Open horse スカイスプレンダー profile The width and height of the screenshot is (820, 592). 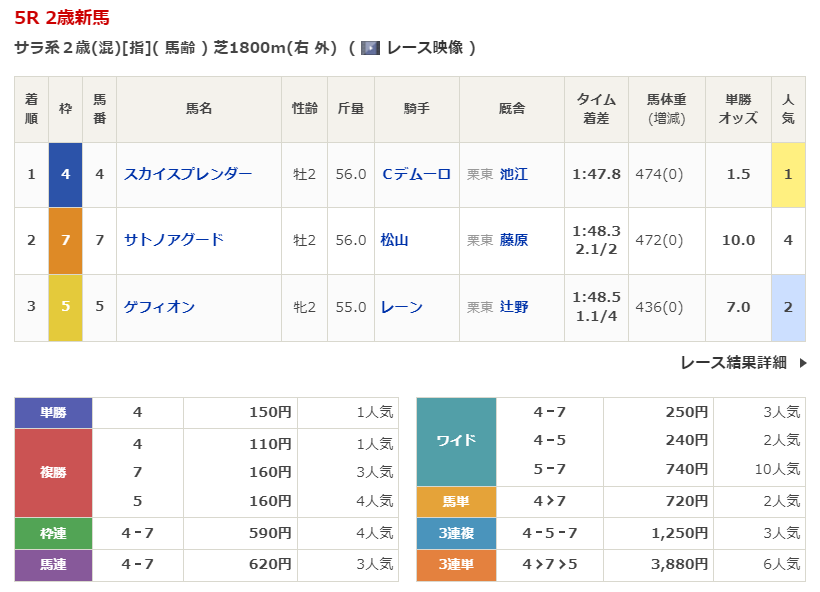pyautogui.click(x=188, y=174)
